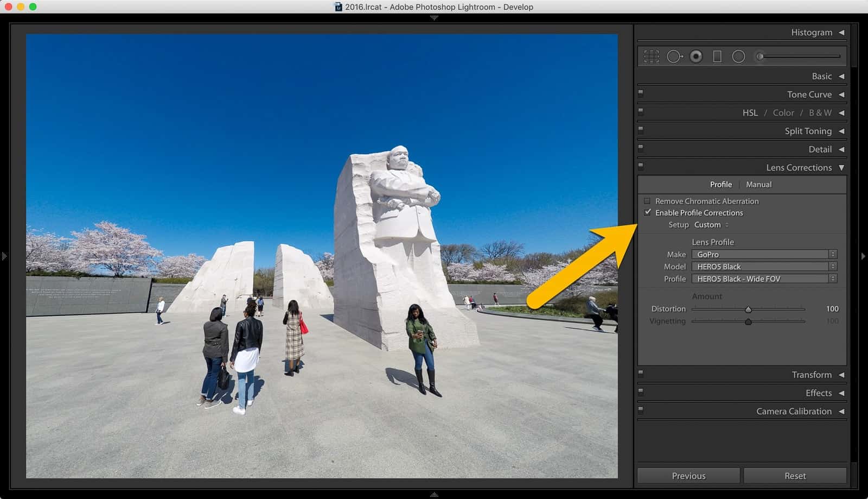The height and width of the screenshot is (499, 868).
Task: Uncheck Enable Profile Corrections
Action: (647, 213)
